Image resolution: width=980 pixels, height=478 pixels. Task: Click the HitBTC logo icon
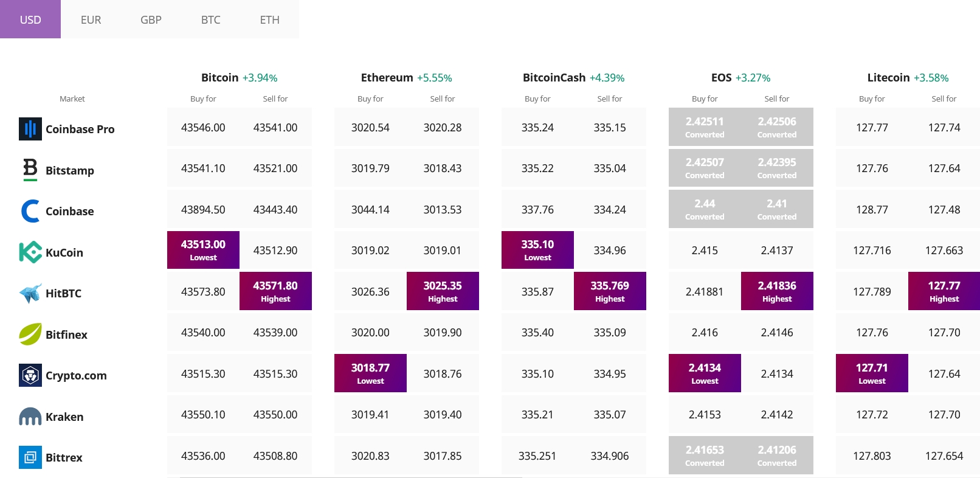point(30,293)
